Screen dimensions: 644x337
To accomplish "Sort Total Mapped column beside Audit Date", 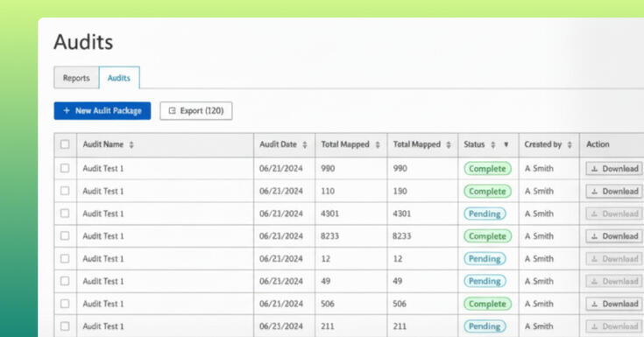I will [378, 144].
